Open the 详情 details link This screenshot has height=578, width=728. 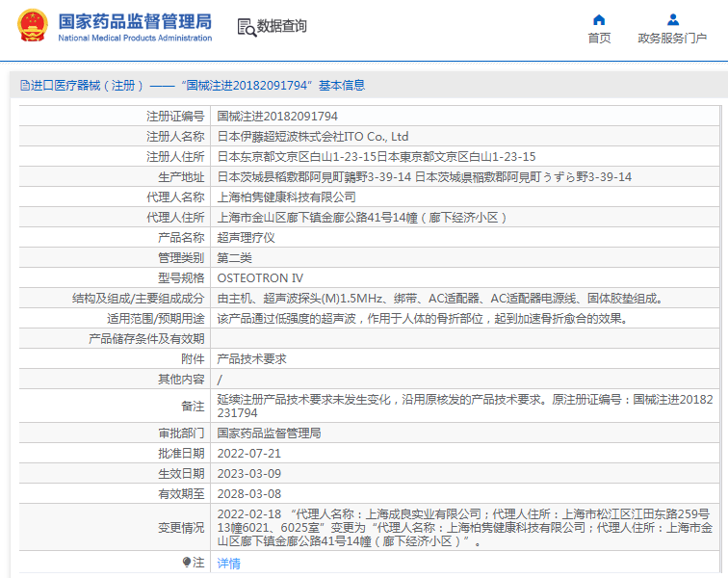pyautogui.click(x=228, y=564)
